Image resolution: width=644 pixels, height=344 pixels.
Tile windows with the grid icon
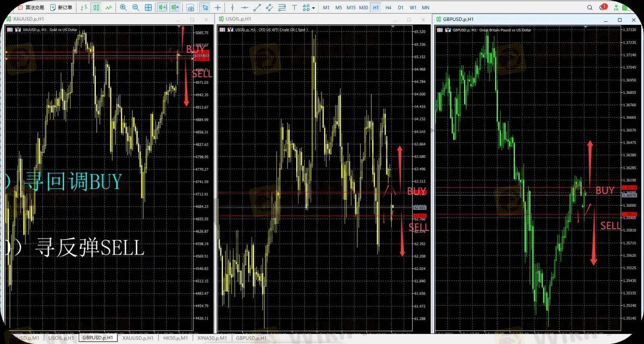148,8
